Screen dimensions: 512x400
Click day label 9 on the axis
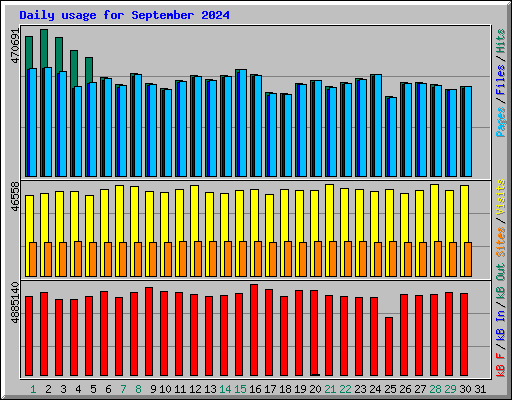point(153,389)
